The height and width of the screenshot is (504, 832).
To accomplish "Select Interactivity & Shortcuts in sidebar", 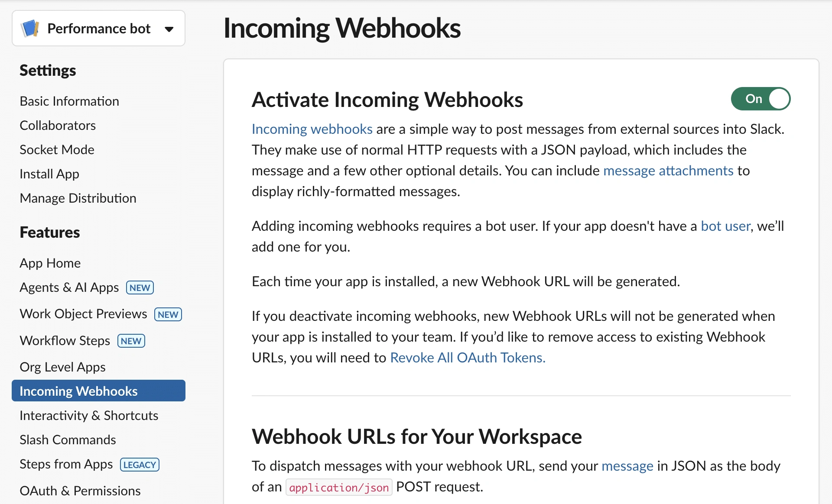I will coord(89,416).
